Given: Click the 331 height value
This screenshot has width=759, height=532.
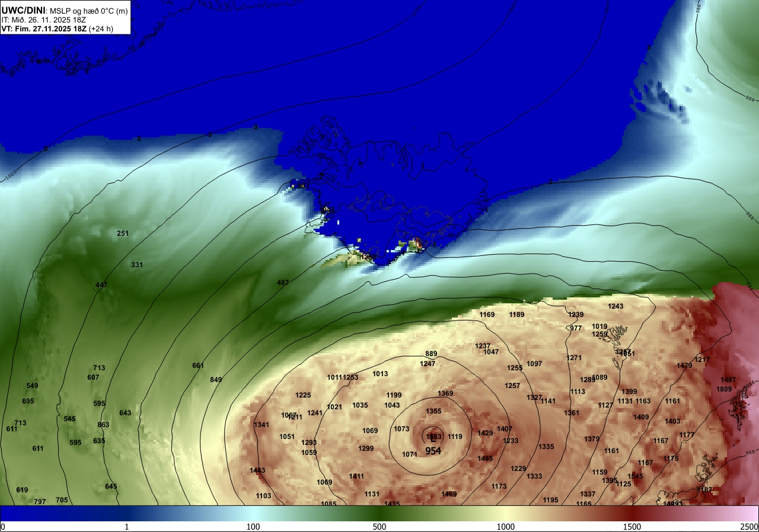Looking at the screenshot, I should pos(137,265).
